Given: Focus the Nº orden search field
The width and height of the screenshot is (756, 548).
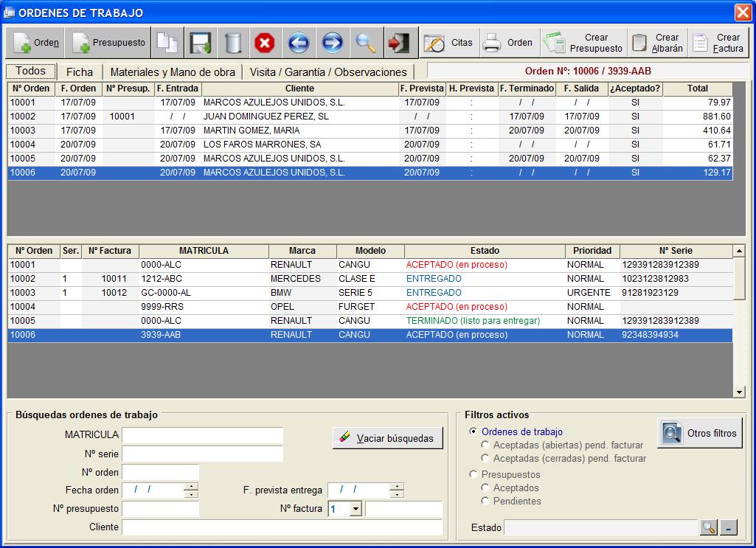Looking at the screenshot, I should click(161, 472).
